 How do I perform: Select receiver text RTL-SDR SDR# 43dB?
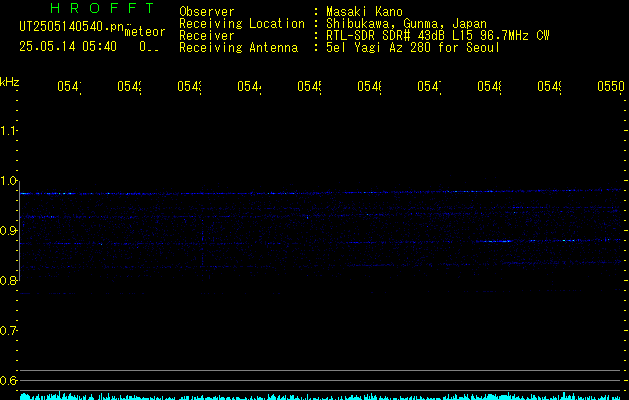point(387,36)
